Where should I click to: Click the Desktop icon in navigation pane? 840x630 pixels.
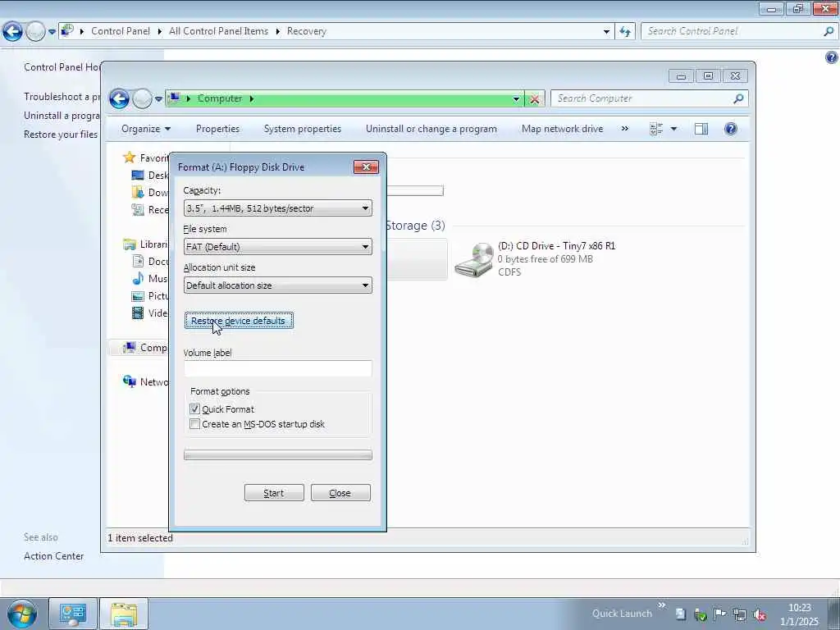pyautogui.click(x=138, y=176)
